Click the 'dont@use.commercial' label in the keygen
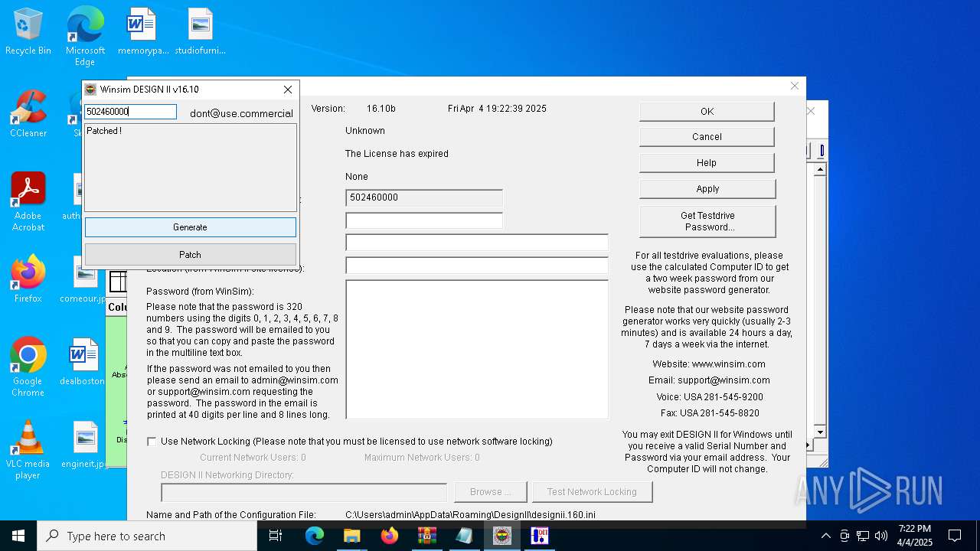The width and height of the screenshot is (980, 551). [x=241, y=113]
